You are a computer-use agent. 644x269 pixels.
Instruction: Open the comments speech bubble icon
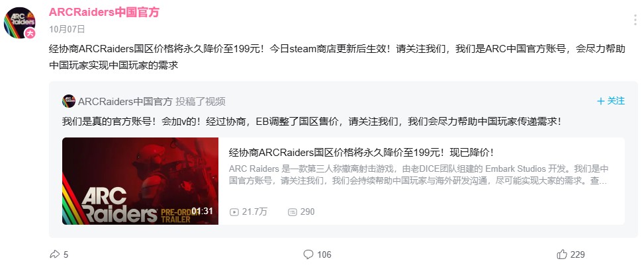click(308, 254)
